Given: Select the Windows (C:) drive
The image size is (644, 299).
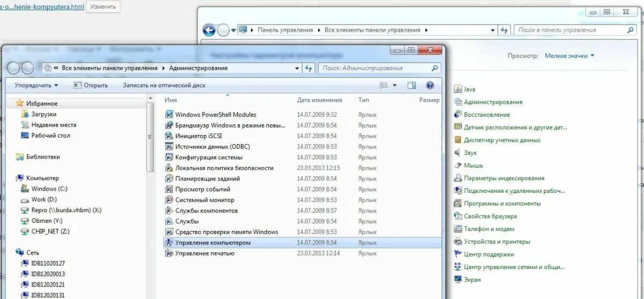Looking at the screenshot, I should coord(49,189).
